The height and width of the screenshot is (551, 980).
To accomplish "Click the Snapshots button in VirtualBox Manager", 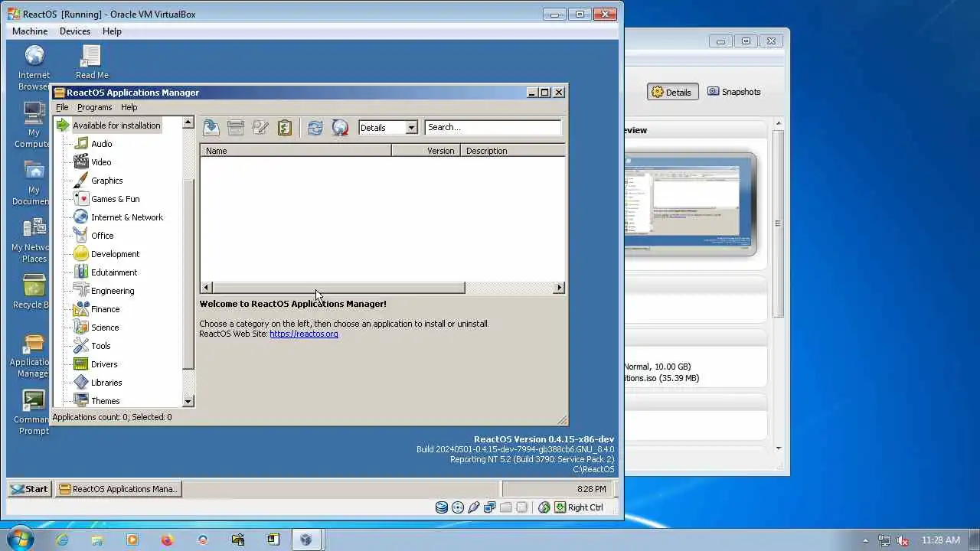I will tap(734, 92).
